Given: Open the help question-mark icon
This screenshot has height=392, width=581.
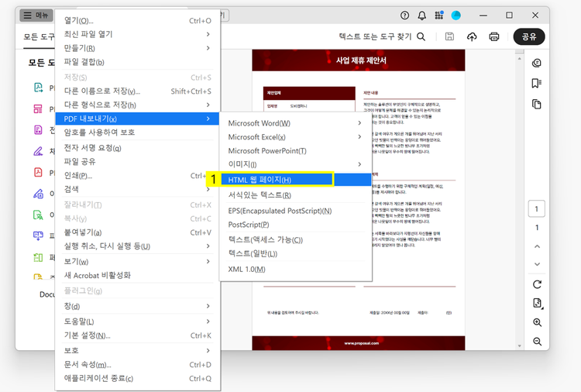Looking at the screenshot, I should (x=404, y=15).
